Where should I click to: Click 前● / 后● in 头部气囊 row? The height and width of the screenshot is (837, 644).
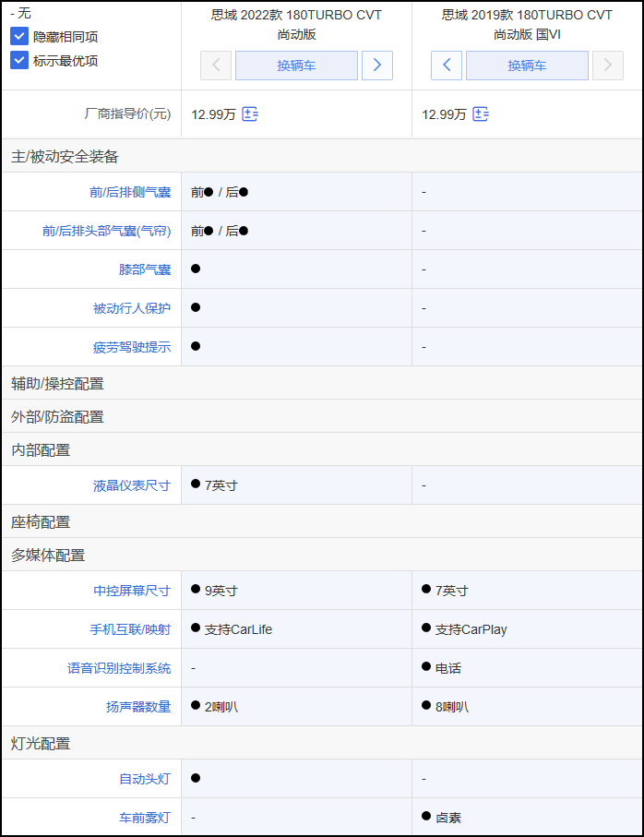220,231
